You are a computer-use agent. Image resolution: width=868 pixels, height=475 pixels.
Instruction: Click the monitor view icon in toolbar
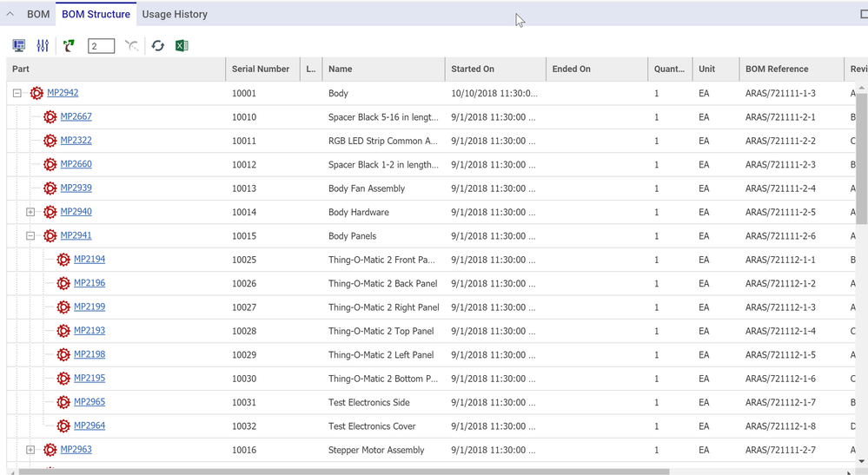tap(18, 46)
